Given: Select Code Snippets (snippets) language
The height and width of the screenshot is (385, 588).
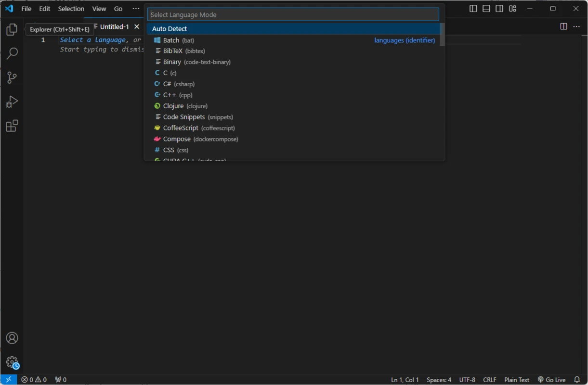Looking at the screenshot, I should click(x=293, y=117).
